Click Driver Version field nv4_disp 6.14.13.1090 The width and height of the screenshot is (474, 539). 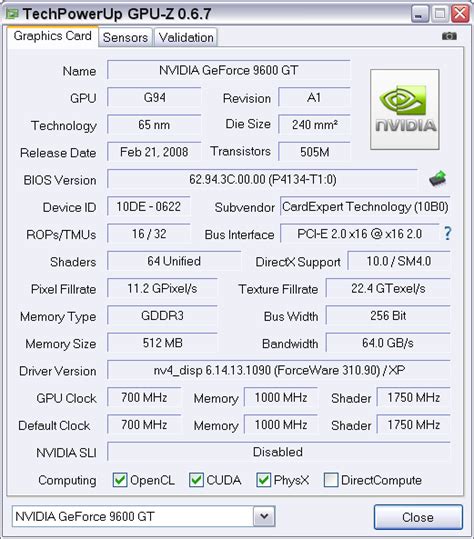click(279, 370)
